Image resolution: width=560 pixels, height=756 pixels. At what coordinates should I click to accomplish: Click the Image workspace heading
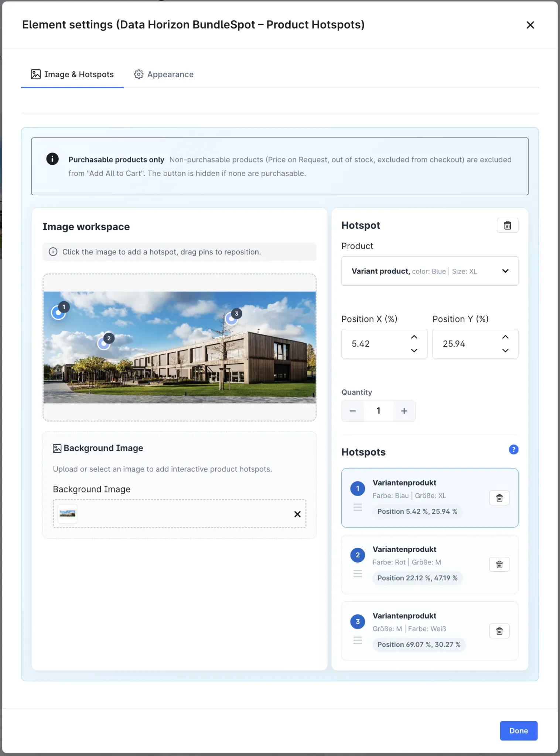click(x=86, y=227)
